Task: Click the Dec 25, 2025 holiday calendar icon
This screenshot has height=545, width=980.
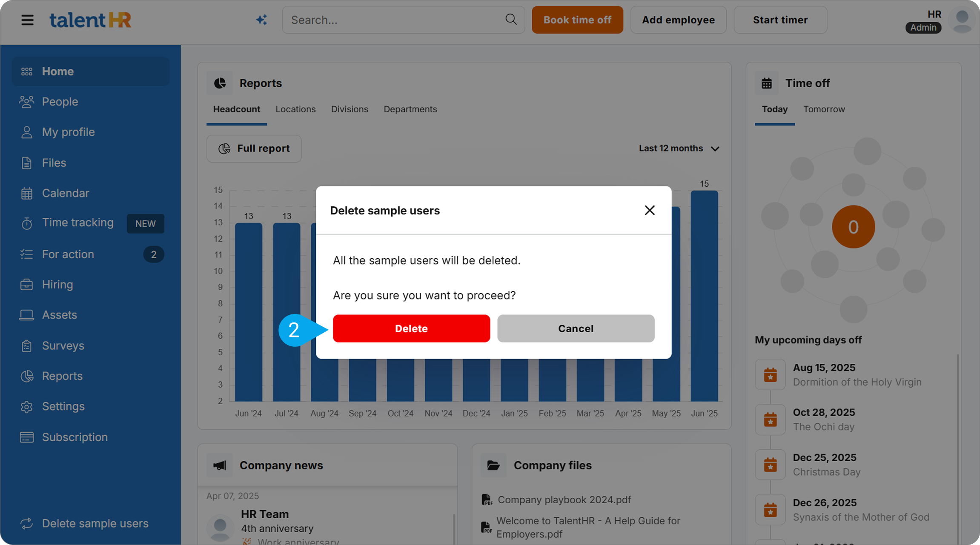Action: coord(770,465)
